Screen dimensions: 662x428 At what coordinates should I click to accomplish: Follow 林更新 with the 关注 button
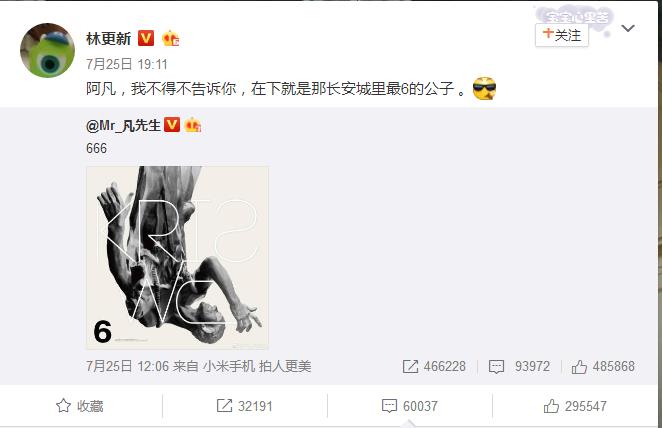point(562,35)
